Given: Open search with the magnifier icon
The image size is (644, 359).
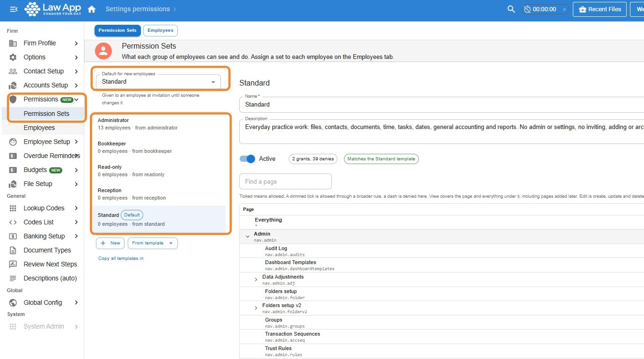Looking at the screenshot, I should 511,9.
